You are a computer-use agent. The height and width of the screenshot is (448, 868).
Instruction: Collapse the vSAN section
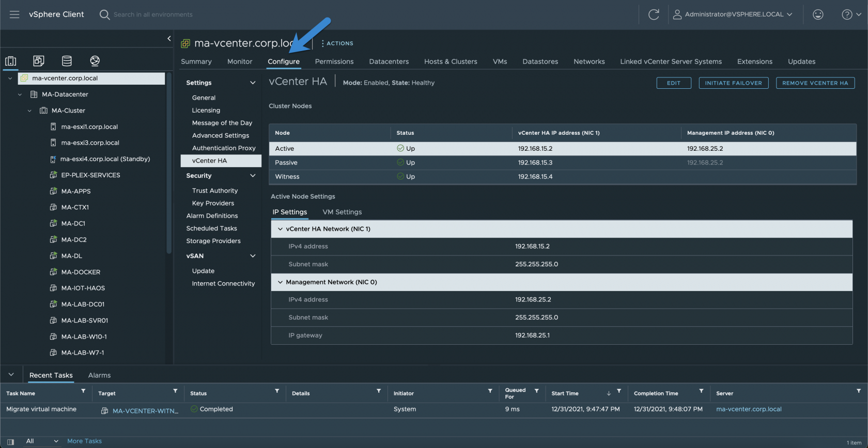pyautogui.click(x=253, y=256)
